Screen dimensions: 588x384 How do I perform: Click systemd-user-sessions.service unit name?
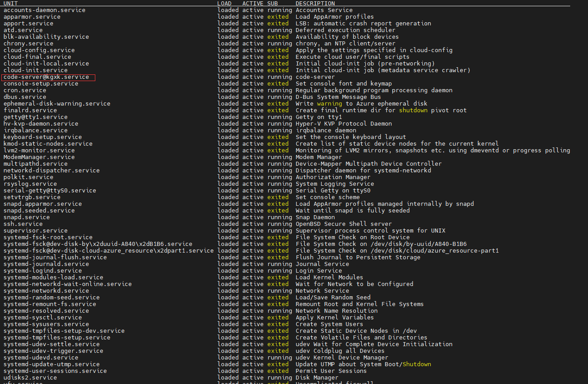(55, 371)
